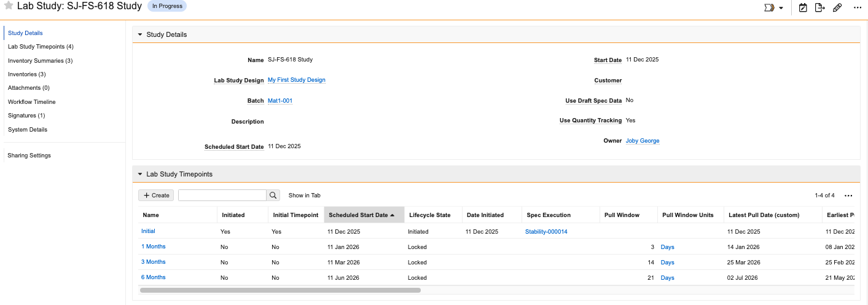Image resolution: width=868 pixels, height=305 pixels.
Task: Open the top-right more actions ellipsis
Action: [x=858, y=8]
